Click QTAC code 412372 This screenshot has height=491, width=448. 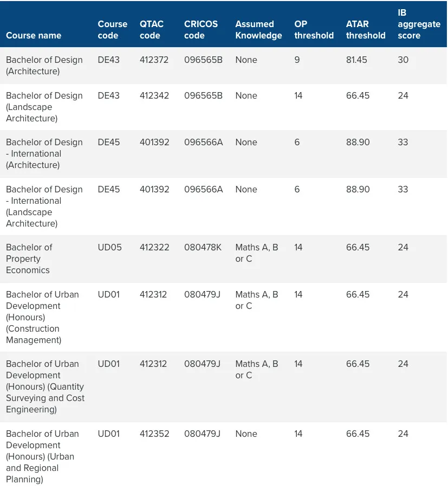(154, 60)
